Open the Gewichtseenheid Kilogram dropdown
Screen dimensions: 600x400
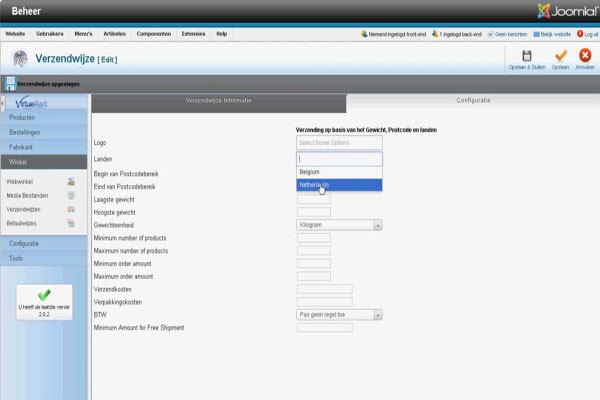[x=339, y=225]
